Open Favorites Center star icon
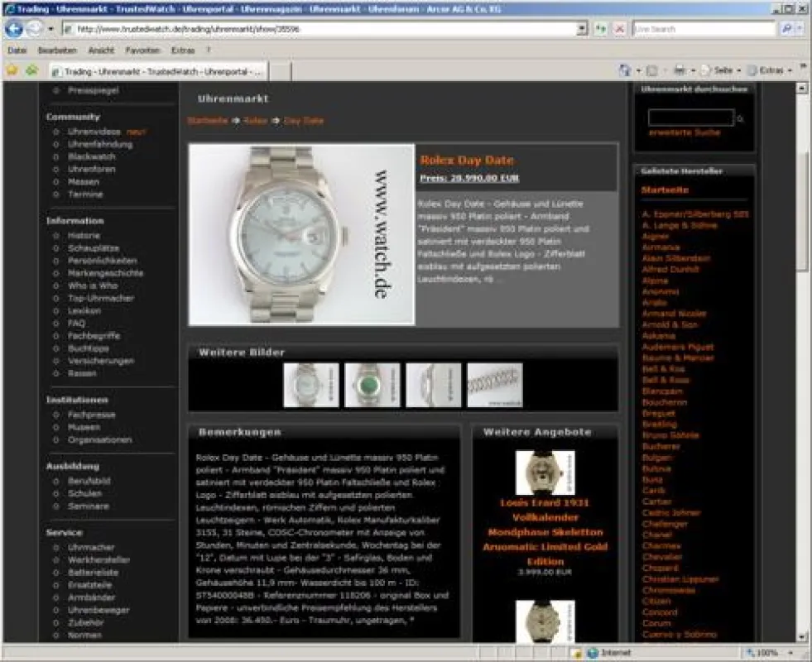The image size is (812, 662). (12, 70)
